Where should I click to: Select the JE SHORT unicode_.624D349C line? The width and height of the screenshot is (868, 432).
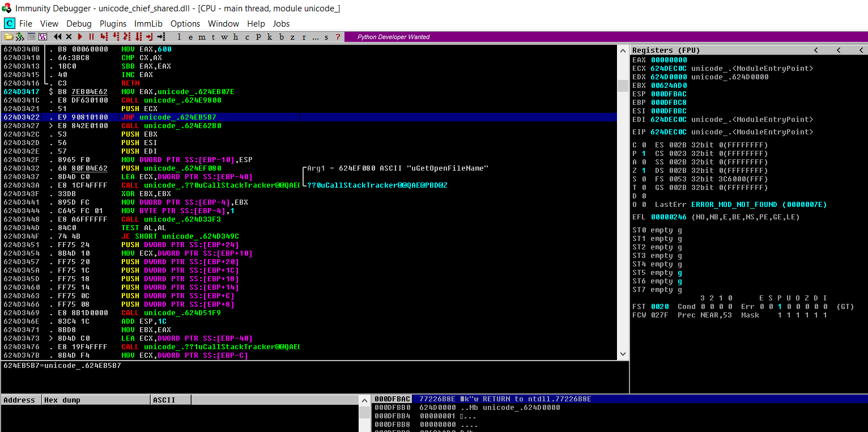click(x=309, y=236)
